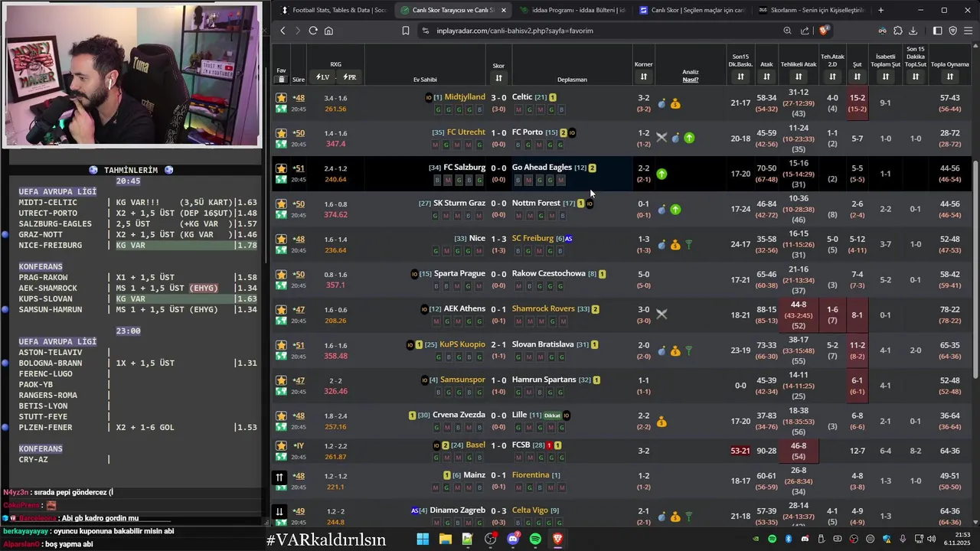Click bomb icon in SK Sturm Graz row

[x=662, y=209]
